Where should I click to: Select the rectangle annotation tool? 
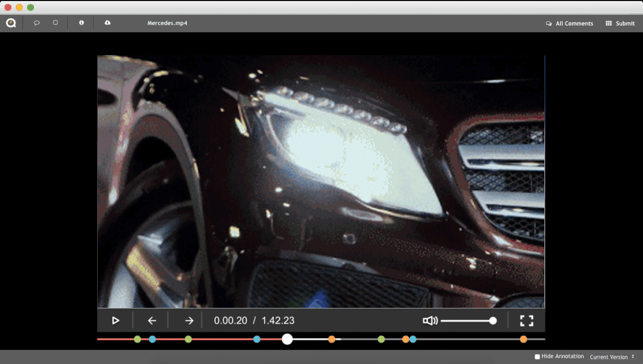click(56, 23)
